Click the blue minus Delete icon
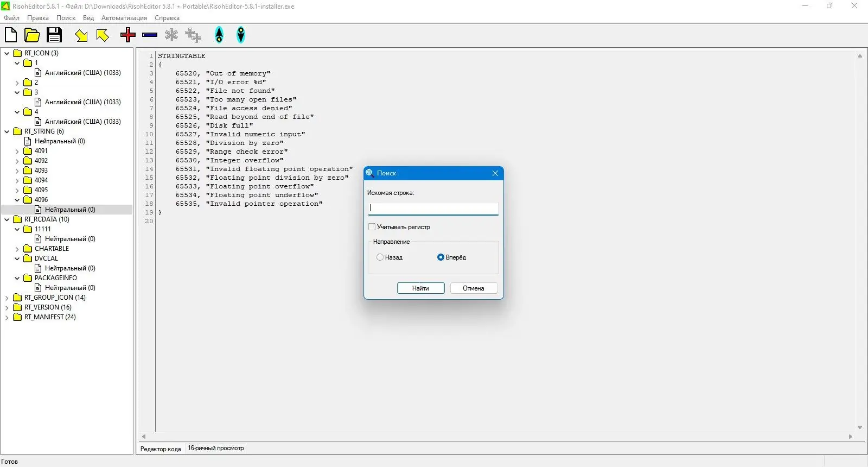Viewport: 868px width, 467px height. (x=150, y=35)
